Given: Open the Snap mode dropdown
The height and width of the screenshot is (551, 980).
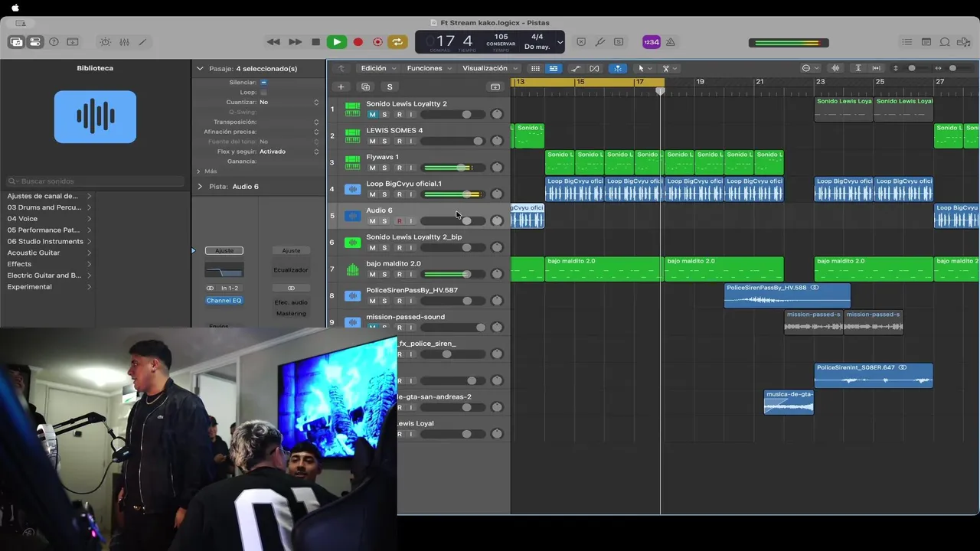Looking at the screenshot, I should (x=810, y=68).
